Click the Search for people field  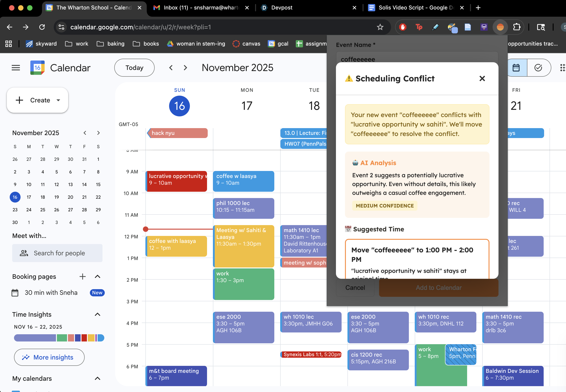(57, 253)
